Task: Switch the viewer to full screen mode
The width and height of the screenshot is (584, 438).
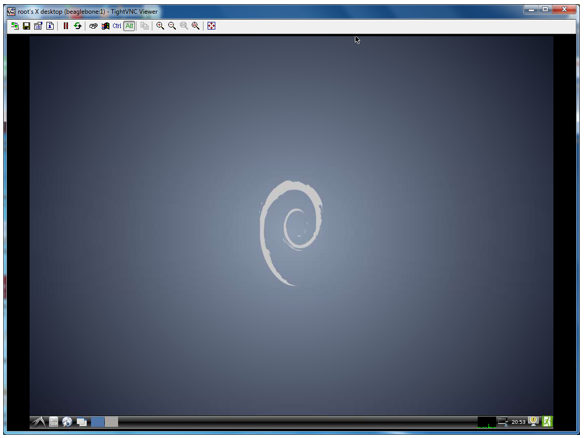Action: click(212, 26)
